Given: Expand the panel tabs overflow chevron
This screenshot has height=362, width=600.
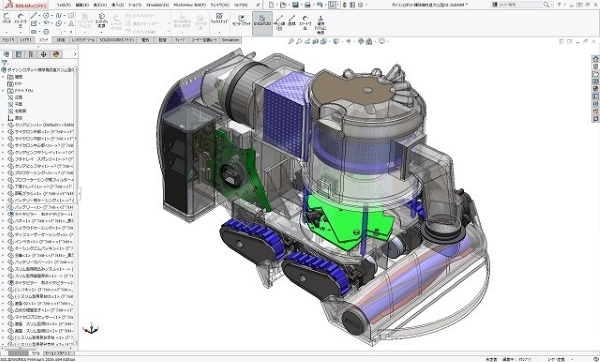Looking at the screenshot, I should pyautogui.click(x=75, y=54).
